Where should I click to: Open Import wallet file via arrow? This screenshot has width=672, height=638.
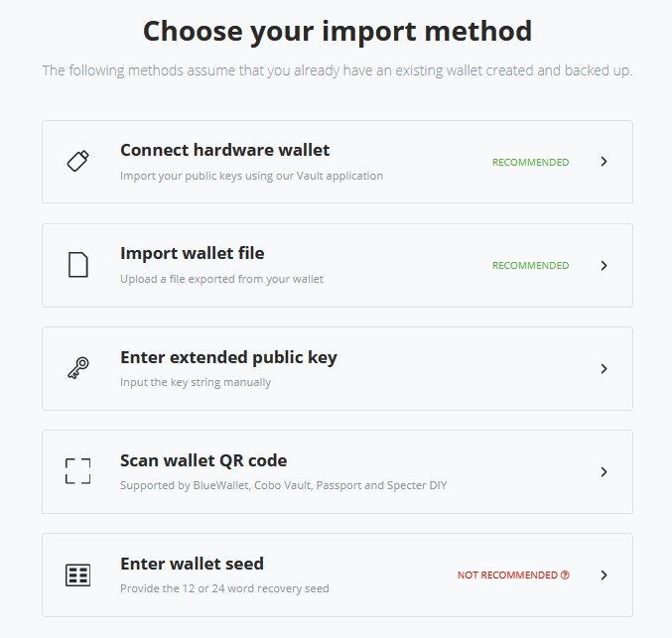pyautogui.click(x=604, y=265)
